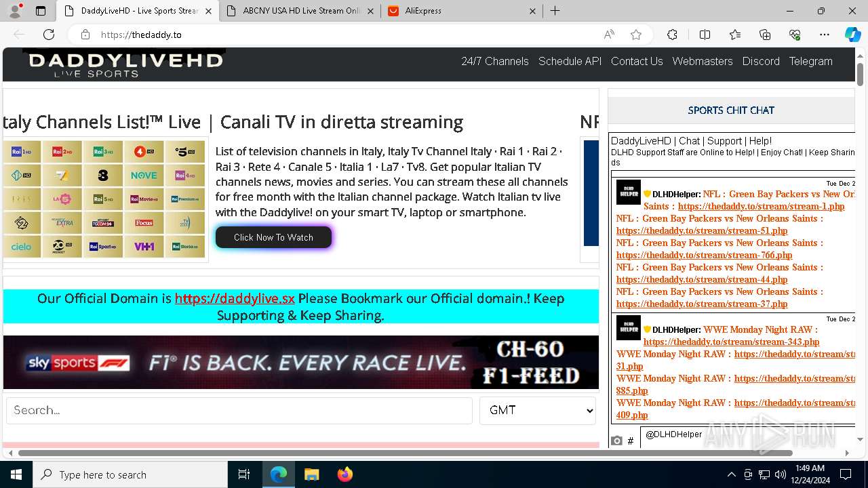Toggle Split screen view icon
Viewport: 868px width, 488px height.
click(x=705, y=35)
